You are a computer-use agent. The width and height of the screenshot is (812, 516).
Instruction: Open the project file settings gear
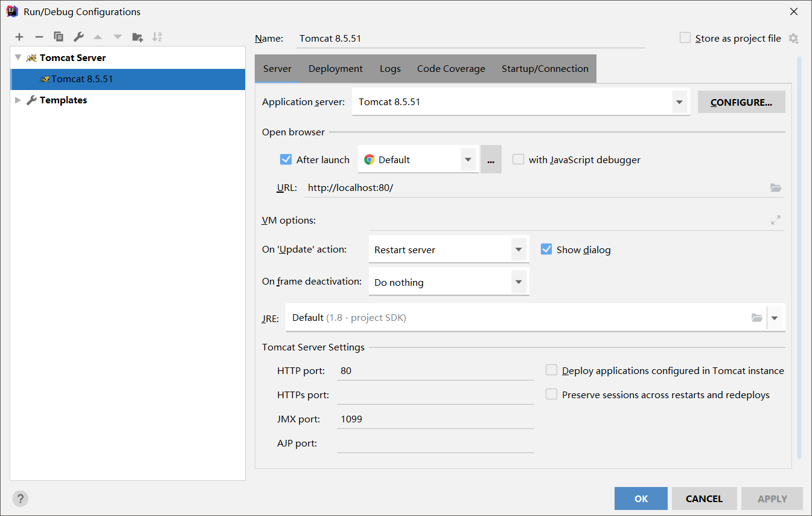pos(793,39)
